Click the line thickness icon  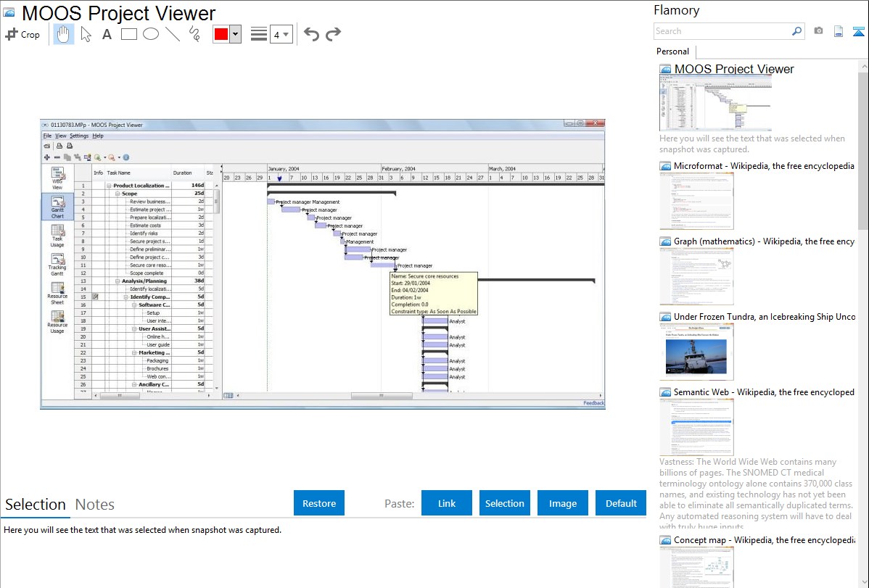pyautogui.click(x=258, y=34)
